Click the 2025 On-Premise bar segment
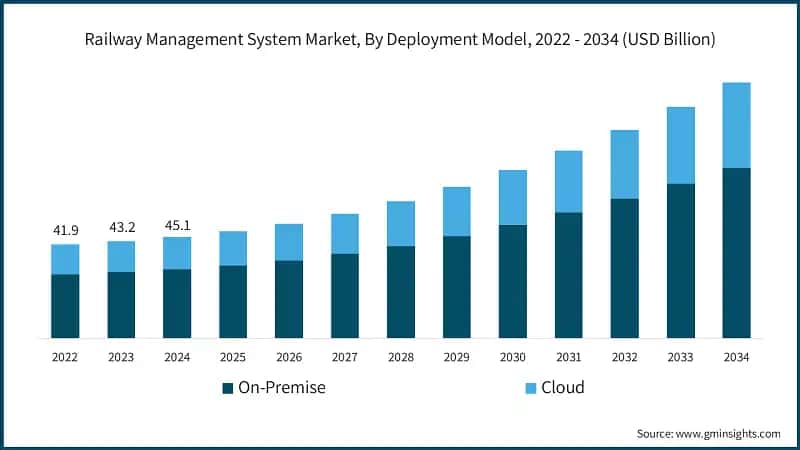Image resolution: width=800 pixels, height=450 pixels. tap(233, 302)
